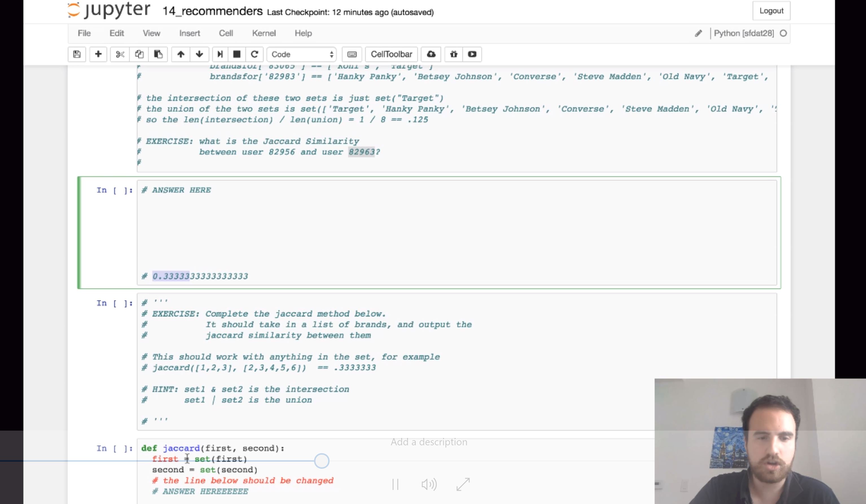Run the current cell with run icon
The width and height of the screenshot is (866, 504).
click(x=220, y=54)
